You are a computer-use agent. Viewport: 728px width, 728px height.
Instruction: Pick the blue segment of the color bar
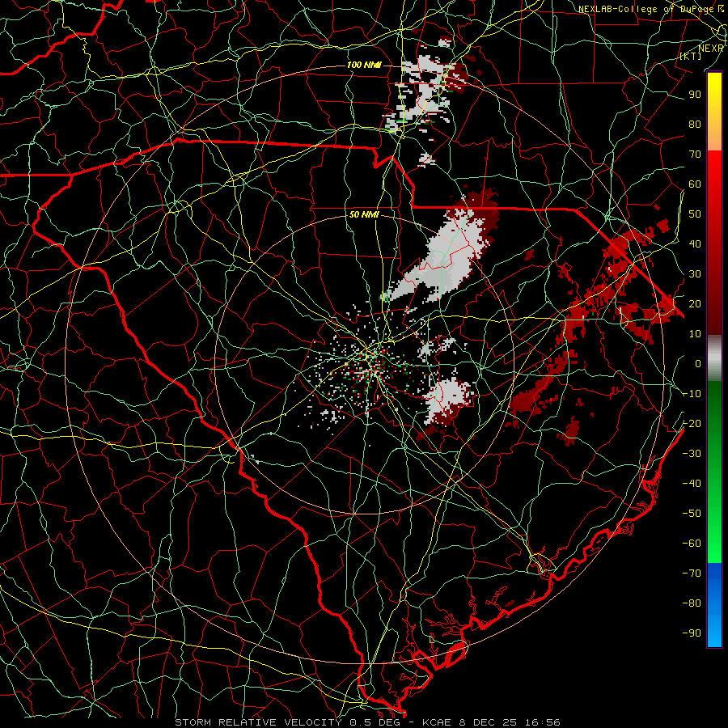714,604
